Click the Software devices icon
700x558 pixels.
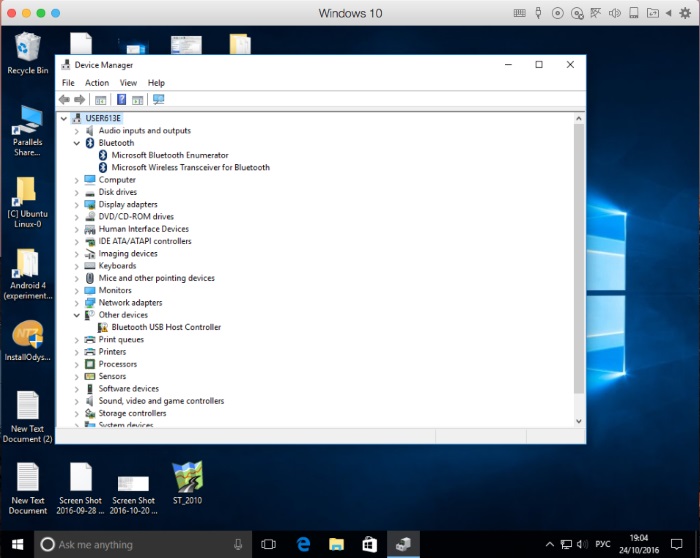point(90,388)
